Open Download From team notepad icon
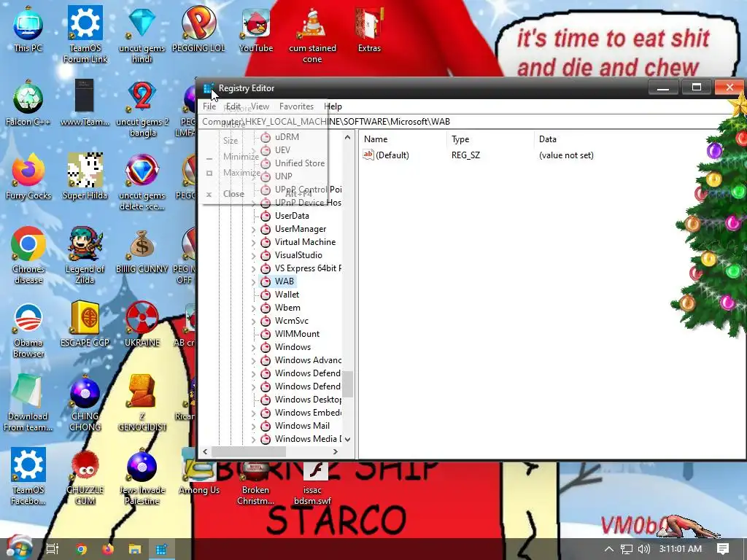The image size is (747, 560). (28, 402)
